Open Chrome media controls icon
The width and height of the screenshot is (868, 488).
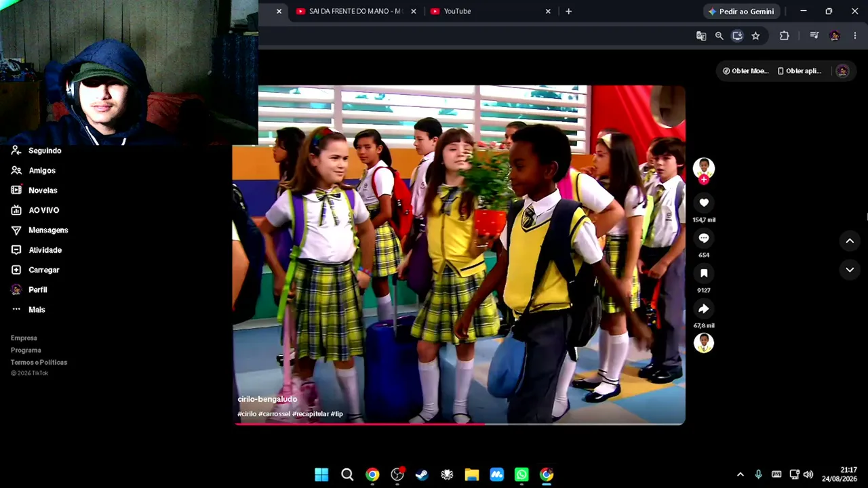point(814,36)
